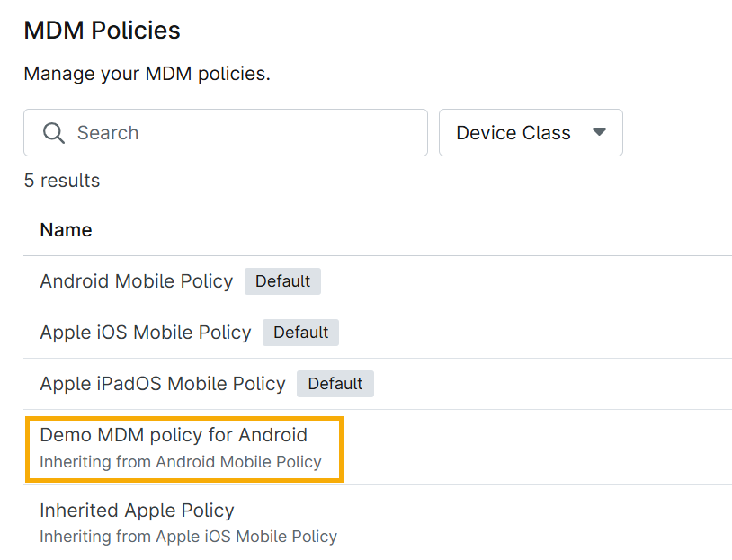
Task: Select the Android Mobile Policy
Action: (x=136, y=281)
